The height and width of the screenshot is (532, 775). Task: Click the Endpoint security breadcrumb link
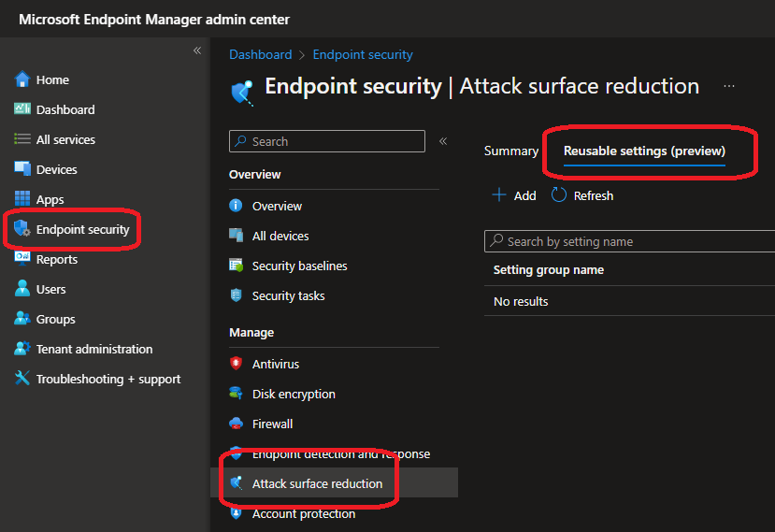pos(363,55)
